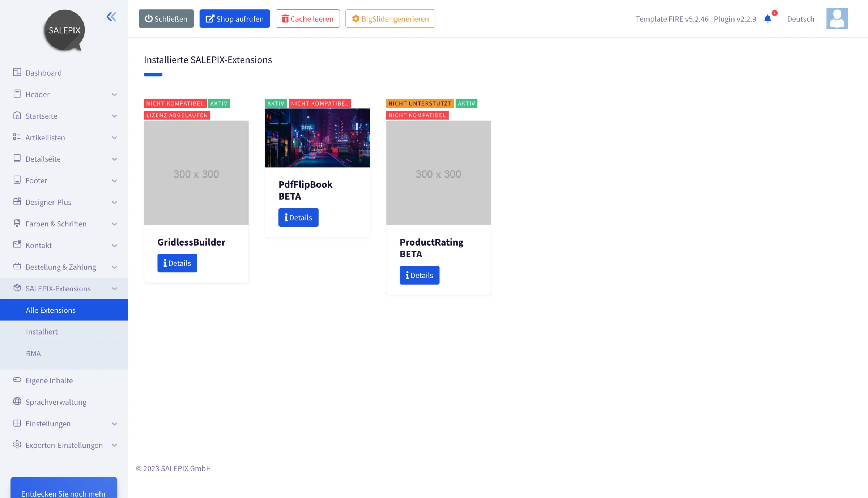Click the Template FIRE version text
Screen dimensions: 868x498
click(x=696, y=19)
